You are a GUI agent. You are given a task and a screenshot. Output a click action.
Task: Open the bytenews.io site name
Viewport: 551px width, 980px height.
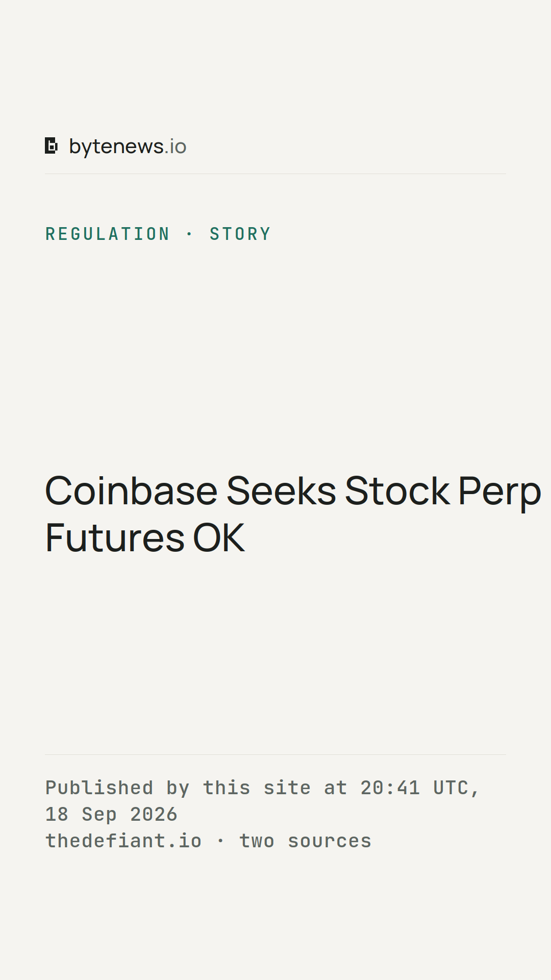(128, 146)
